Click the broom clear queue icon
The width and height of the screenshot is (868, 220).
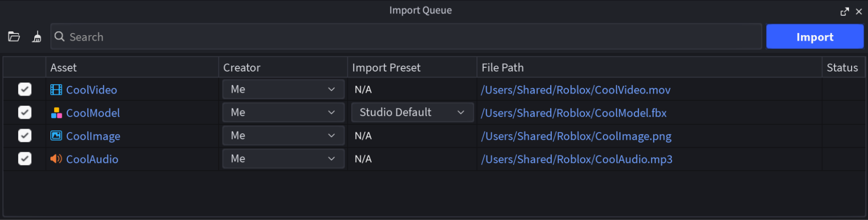point(37,37)
